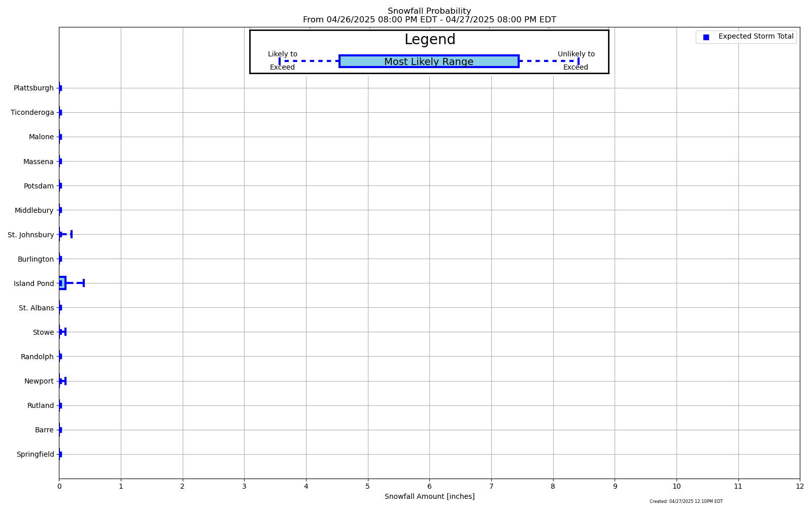Click the St. Johnsbury location label

(31, 235)
